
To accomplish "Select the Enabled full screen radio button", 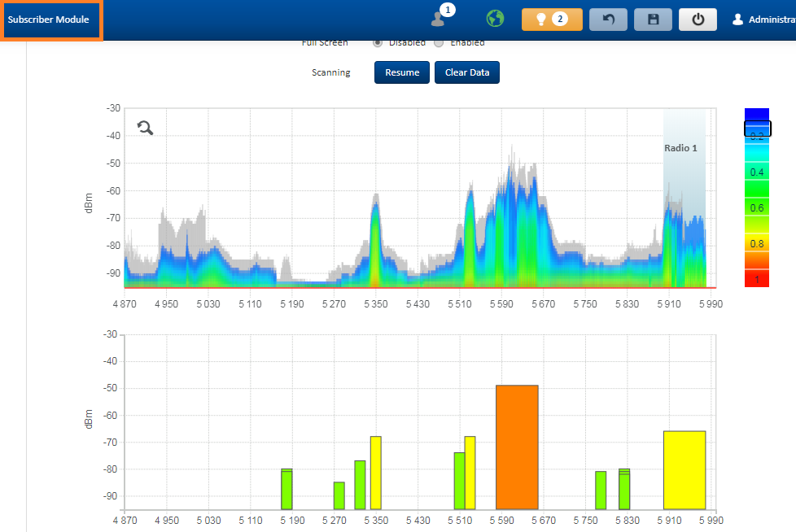I will [x=440, y=42].
